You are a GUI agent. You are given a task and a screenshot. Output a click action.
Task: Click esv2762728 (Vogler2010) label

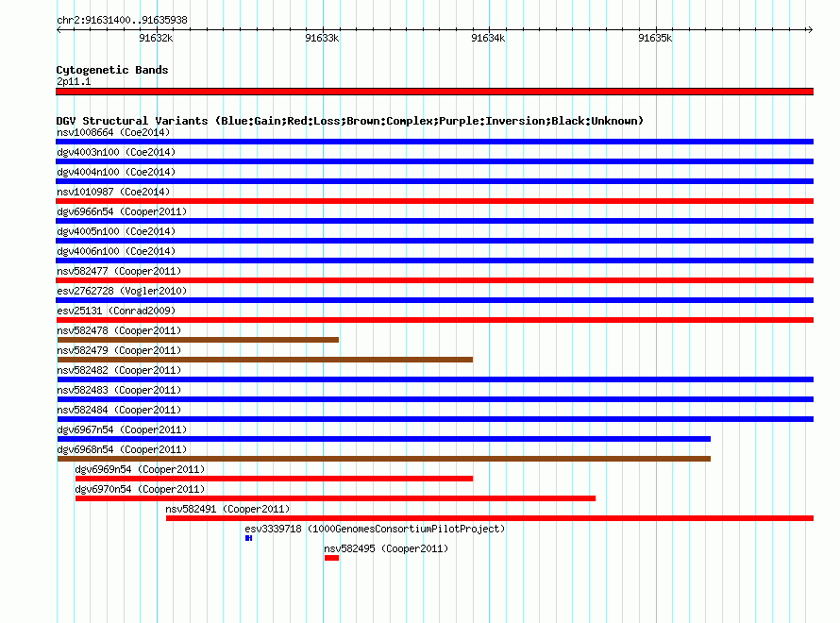[122, 291]
